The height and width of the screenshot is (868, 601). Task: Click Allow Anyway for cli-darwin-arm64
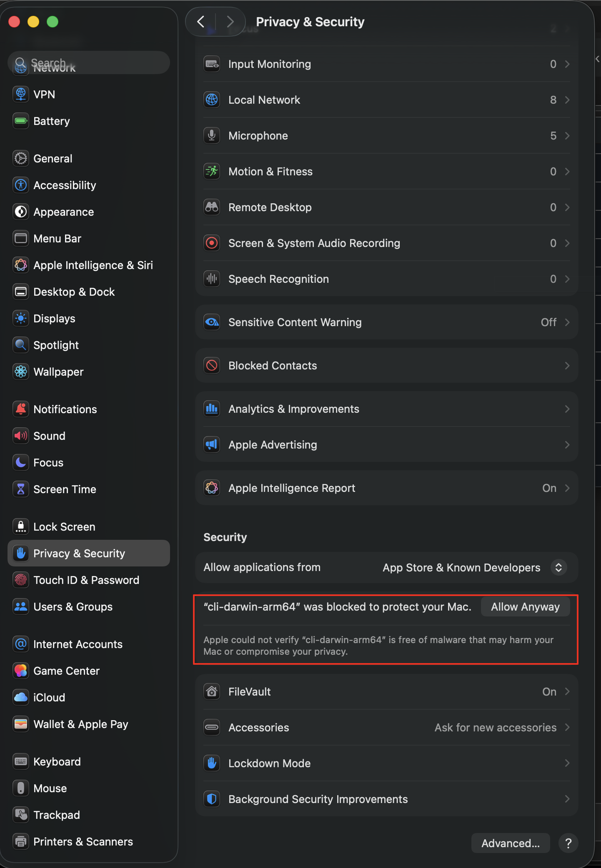point(525,607)
